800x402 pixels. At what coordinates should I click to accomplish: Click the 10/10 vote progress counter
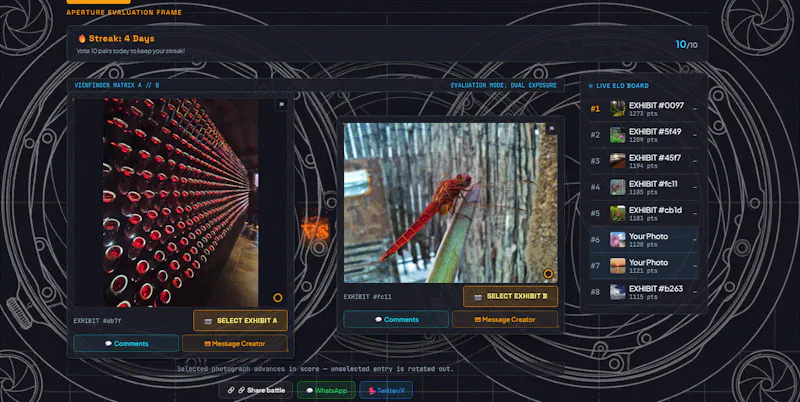coord(686,44)
